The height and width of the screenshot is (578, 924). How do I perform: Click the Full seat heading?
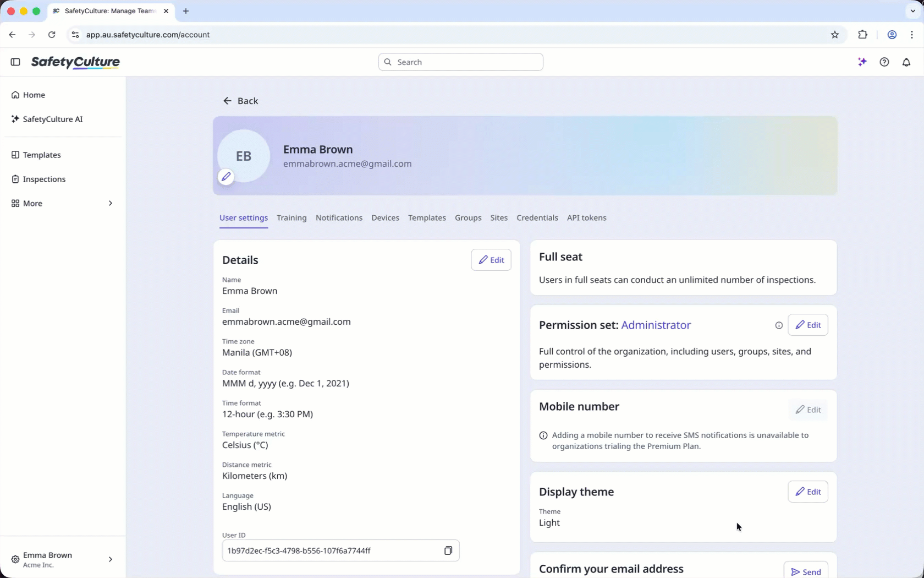click(x=560, y=257)
